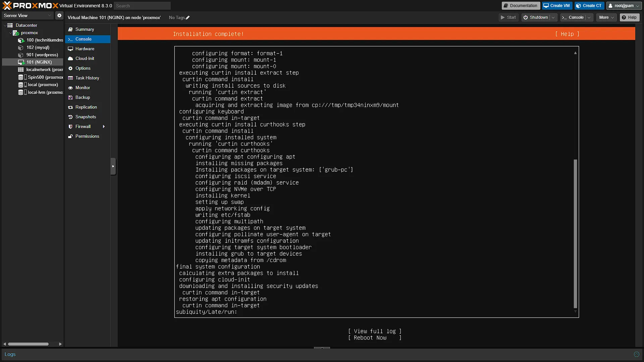Open the Server View dropdown
Screen dimensions: 644x362
28,15
